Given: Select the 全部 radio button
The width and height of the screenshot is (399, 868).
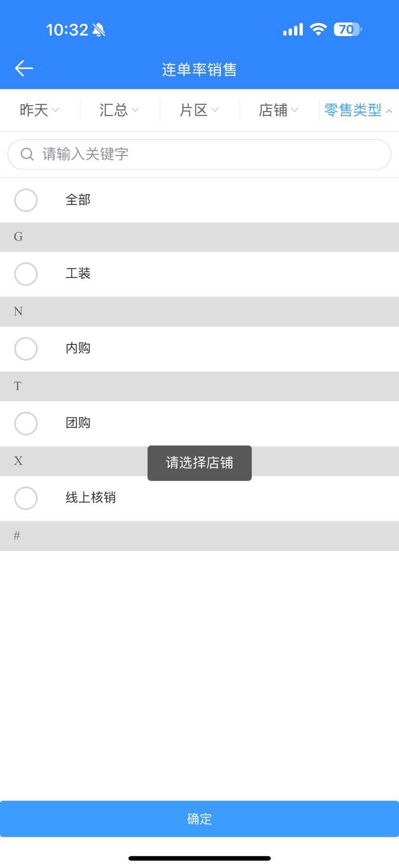Looking at the screenshot, I should pyautogui.click(x=26, y=200).
